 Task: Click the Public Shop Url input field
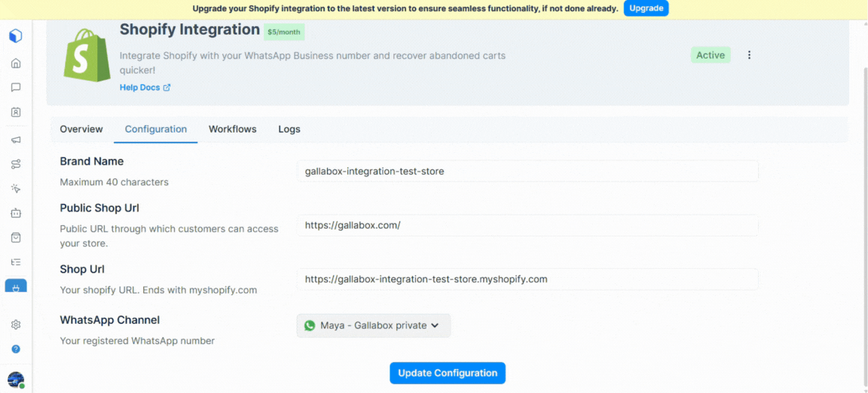click(527, 225)
